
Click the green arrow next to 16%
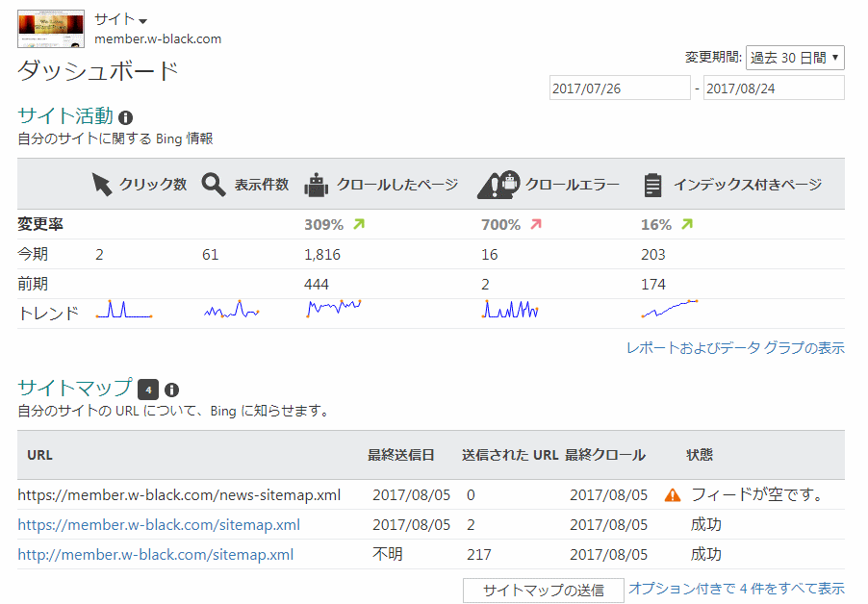(x=687, y=224)
